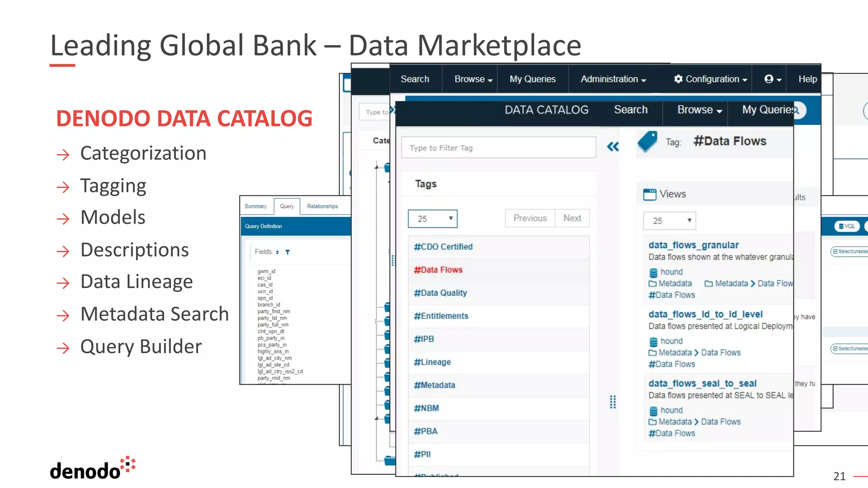Open the Tags page size 25 dropdown
Viewport: 868px width, 488px height.
coord(432,219)
